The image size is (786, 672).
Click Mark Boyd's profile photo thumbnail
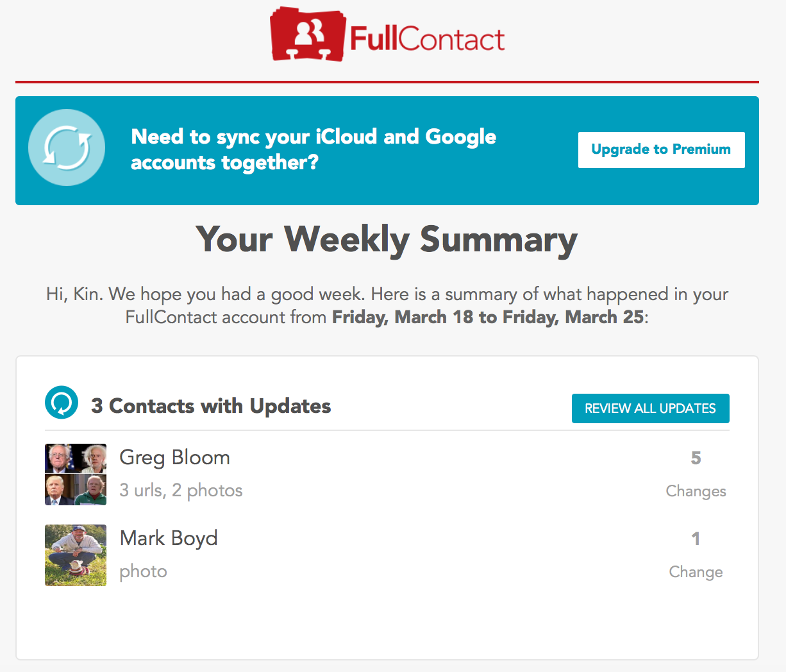point(76,555)
